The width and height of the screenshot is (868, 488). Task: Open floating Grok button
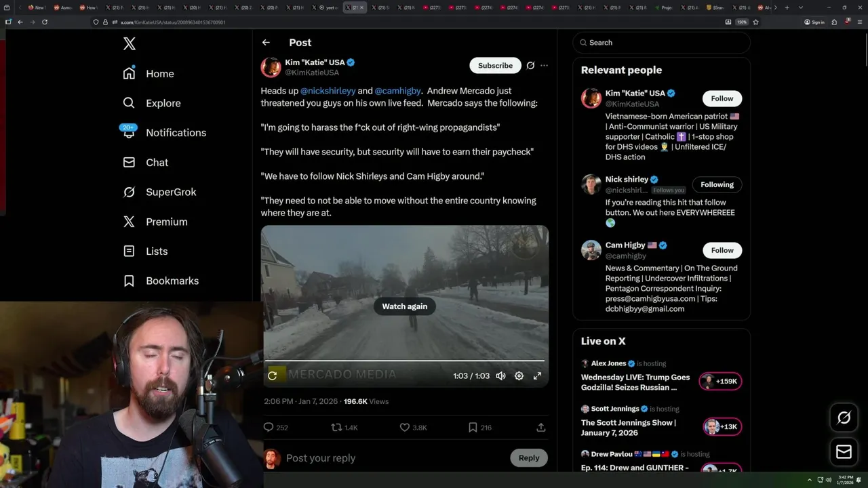tap(844, 418)
